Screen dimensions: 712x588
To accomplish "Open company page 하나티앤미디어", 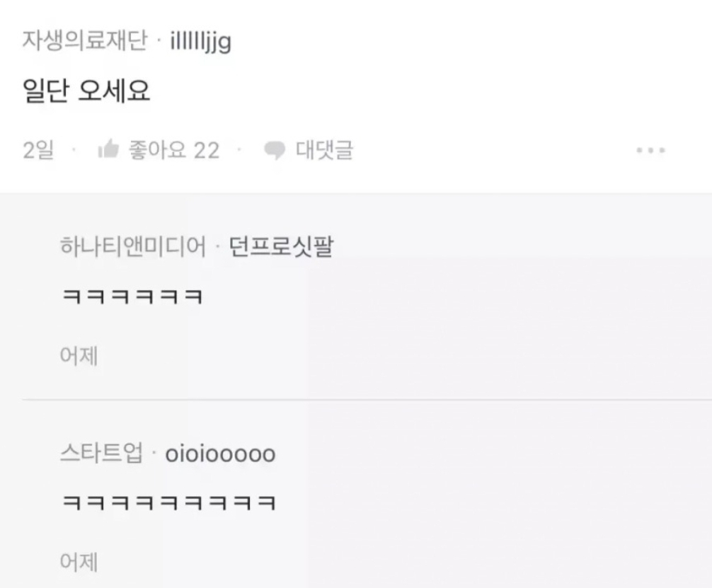I will click(133, 246).
